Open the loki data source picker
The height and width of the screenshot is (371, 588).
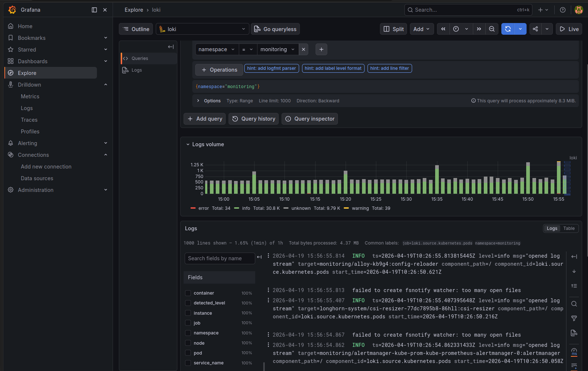pos(202,29)
